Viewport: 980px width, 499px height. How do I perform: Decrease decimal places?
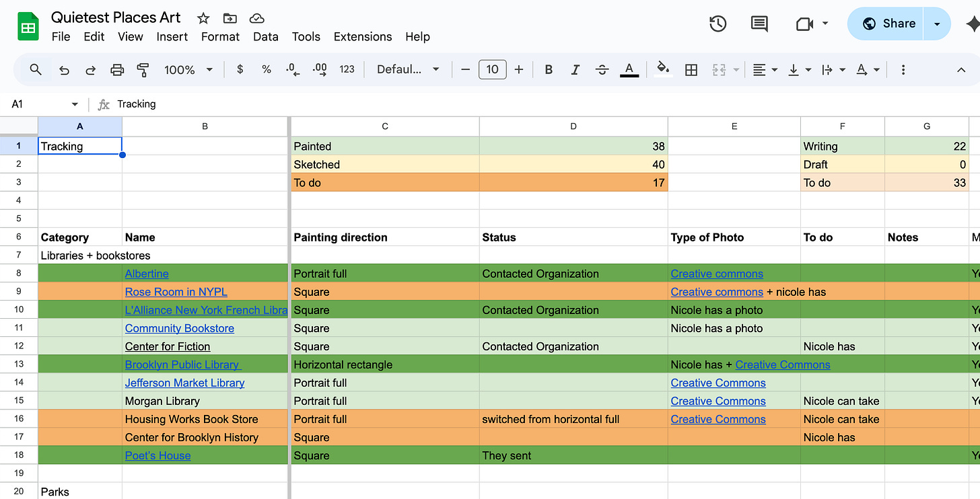[293, 69]
